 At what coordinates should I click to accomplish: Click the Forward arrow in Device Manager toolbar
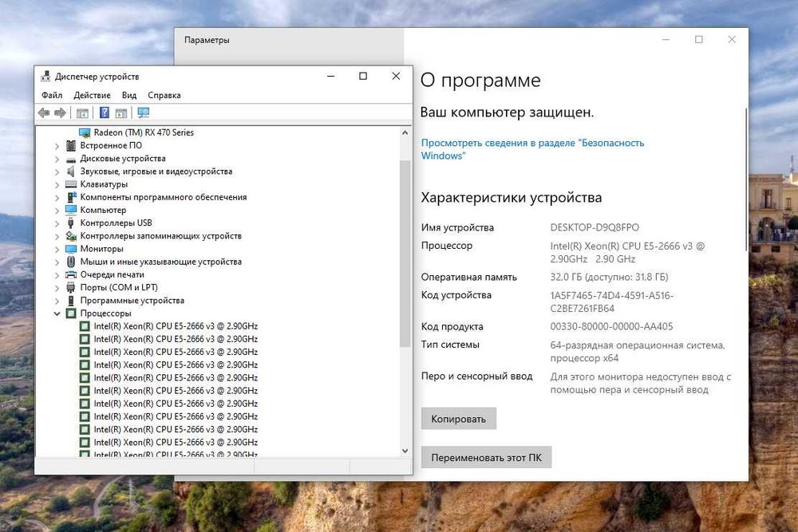[60, 113]
